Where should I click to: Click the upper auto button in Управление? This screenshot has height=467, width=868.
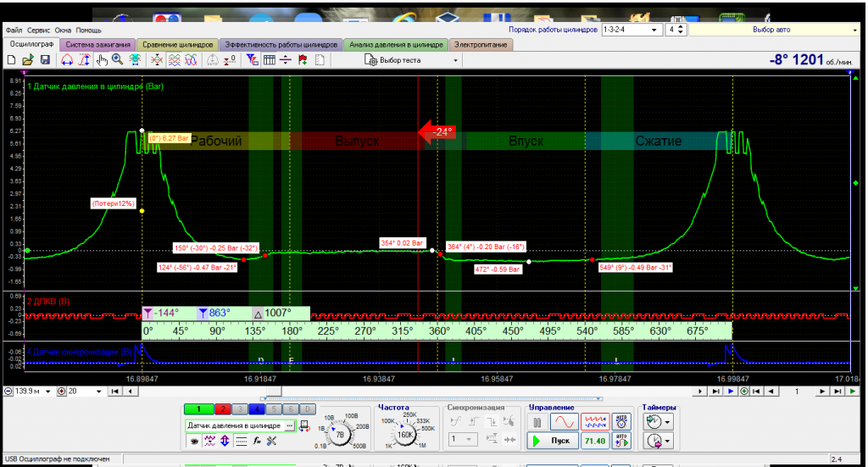tap(621, 422)
